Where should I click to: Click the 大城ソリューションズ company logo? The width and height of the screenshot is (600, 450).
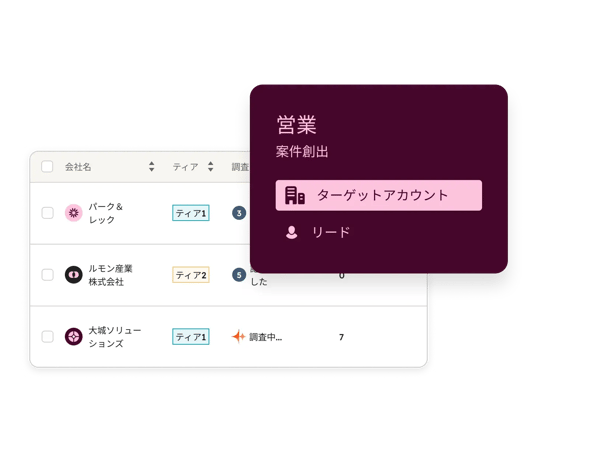[73, 337]
